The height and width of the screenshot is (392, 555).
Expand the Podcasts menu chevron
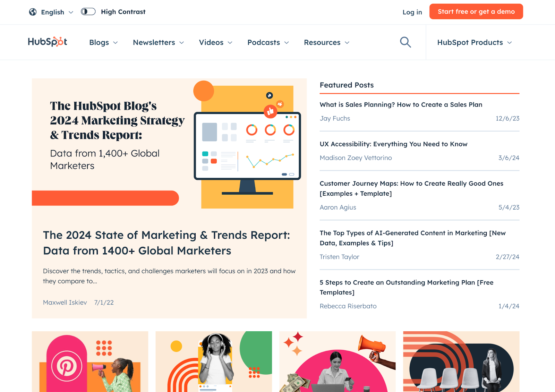(x=287, y=43)
